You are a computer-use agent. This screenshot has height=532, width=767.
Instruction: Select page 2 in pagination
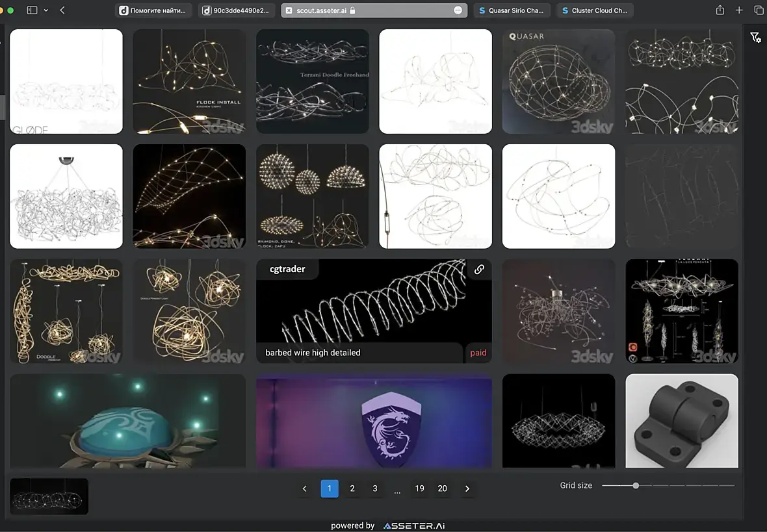[x=352, y=488]
